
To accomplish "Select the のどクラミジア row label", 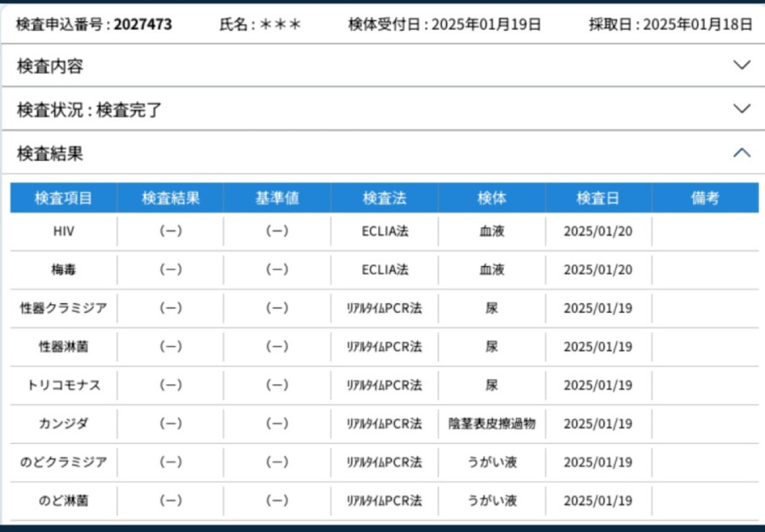I will [x=63, y=462].
